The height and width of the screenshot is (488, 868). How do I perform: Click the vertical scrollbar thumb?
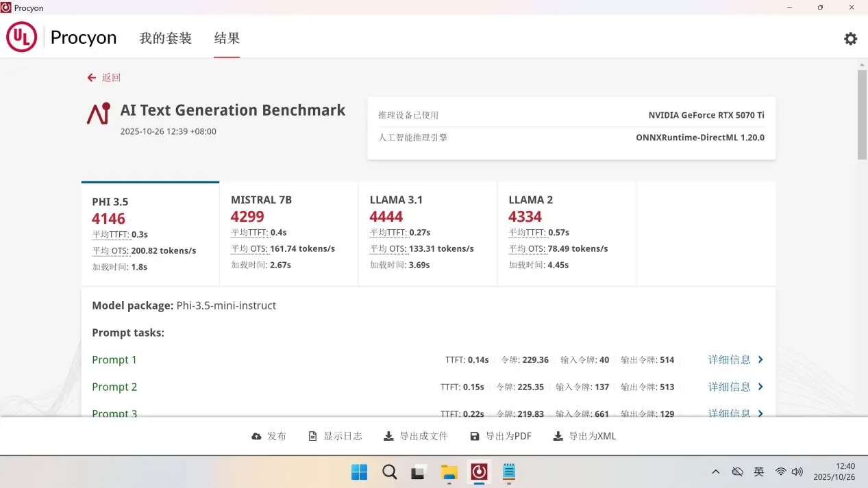[862, 114]
